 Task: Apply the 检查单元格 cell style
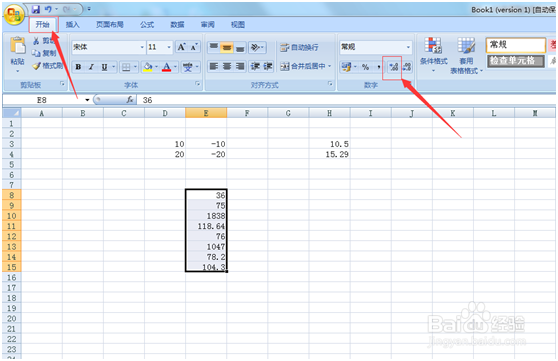516,61
